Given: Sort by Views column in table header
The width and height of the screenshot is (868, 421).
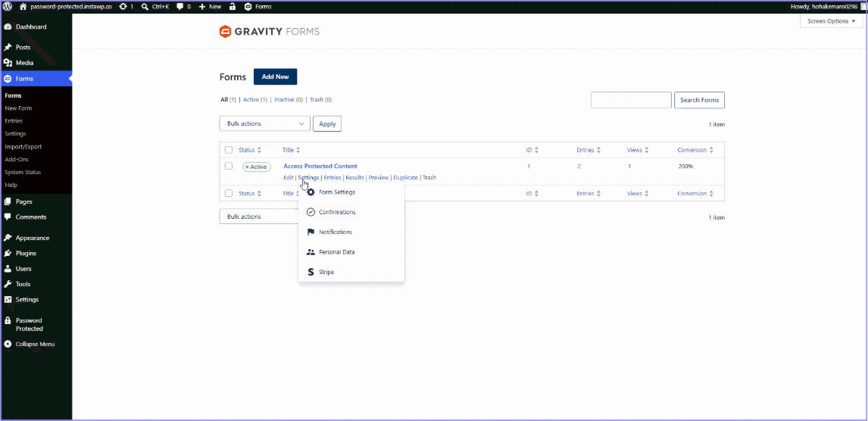Looking at the screenshot, I should [638, 150].
